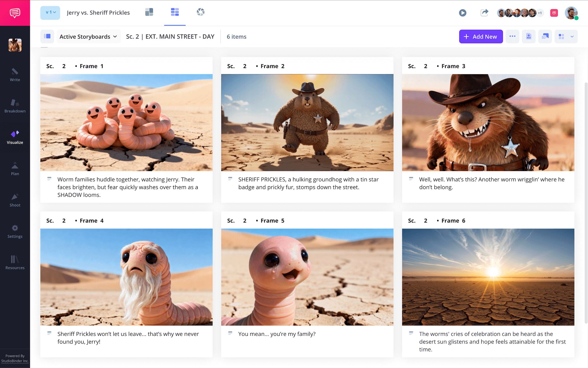The width and height of the screenshot is (588, 368).
Task: Click the share arrow icon
Action: (x=484, y=13)
